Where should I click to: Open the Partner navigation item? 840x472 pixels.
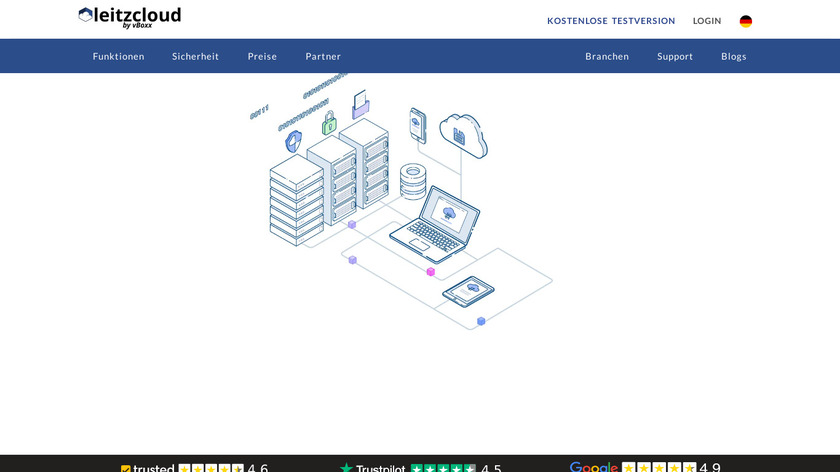[x=323, y=57]
